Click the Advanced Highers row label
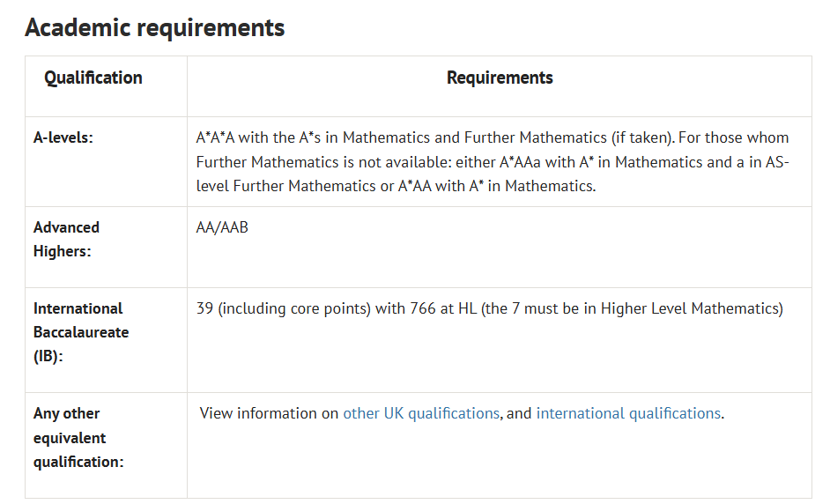This screenshot has height=504, width=830. (x=66, y=240)
